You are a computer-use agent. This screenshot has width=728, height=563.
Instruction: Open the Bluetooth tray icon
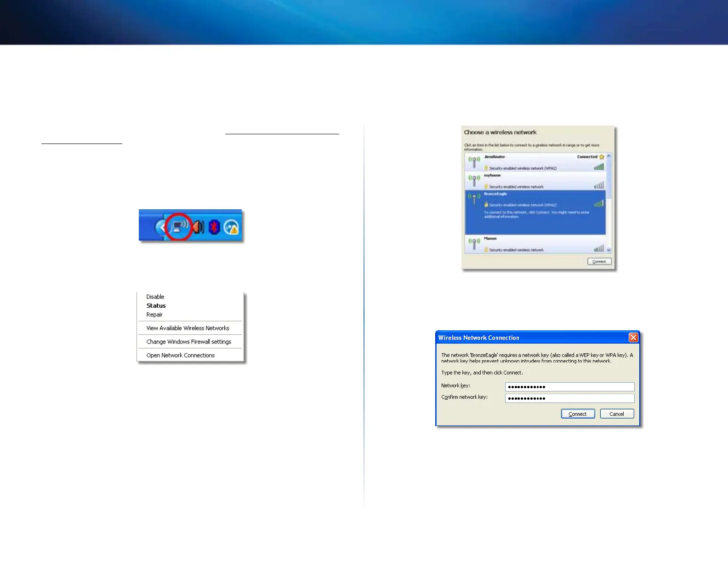(215, 227)
